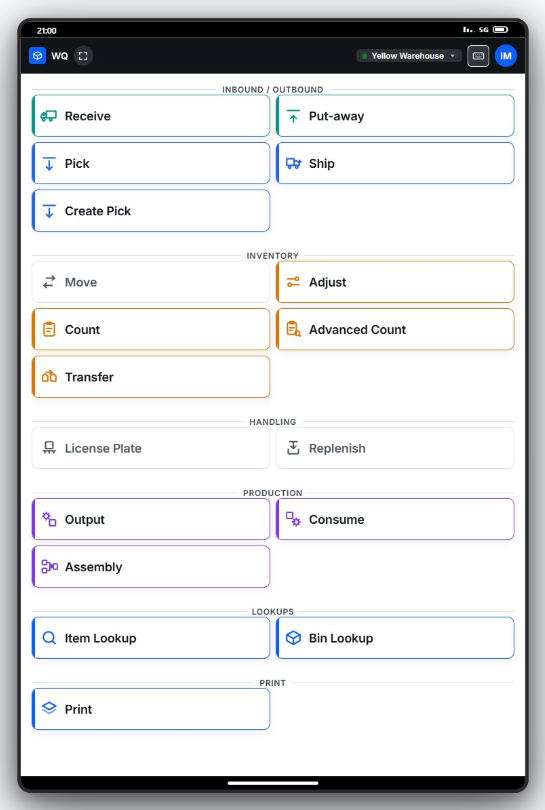Screen dimensions: 545x810
Task: Open the production Output tile
Action: (151, 519)
